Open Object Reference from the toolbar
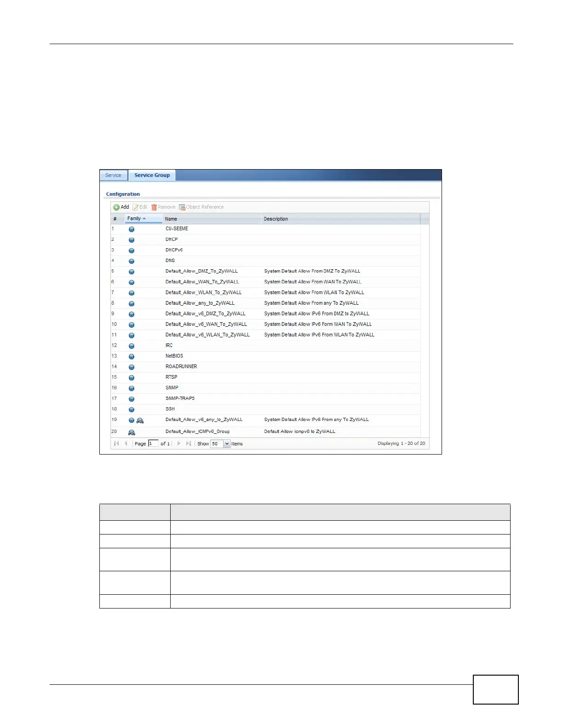The height and width of the screenshot is (728, 563). [x=201, y=207]
